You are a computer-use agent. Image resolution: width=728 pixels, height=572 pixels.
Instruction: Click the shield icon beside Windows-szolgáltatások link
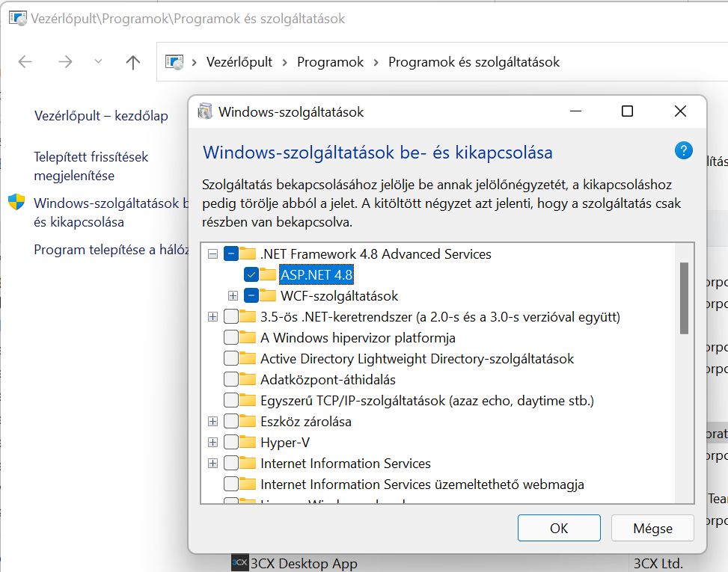pos(16,203)
